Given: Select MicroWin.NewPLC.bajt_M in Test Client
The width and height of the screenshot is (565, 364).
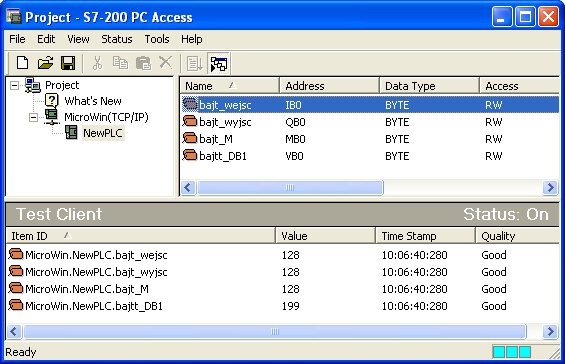Looking at the screenshot, I should [x=87, y=289].
